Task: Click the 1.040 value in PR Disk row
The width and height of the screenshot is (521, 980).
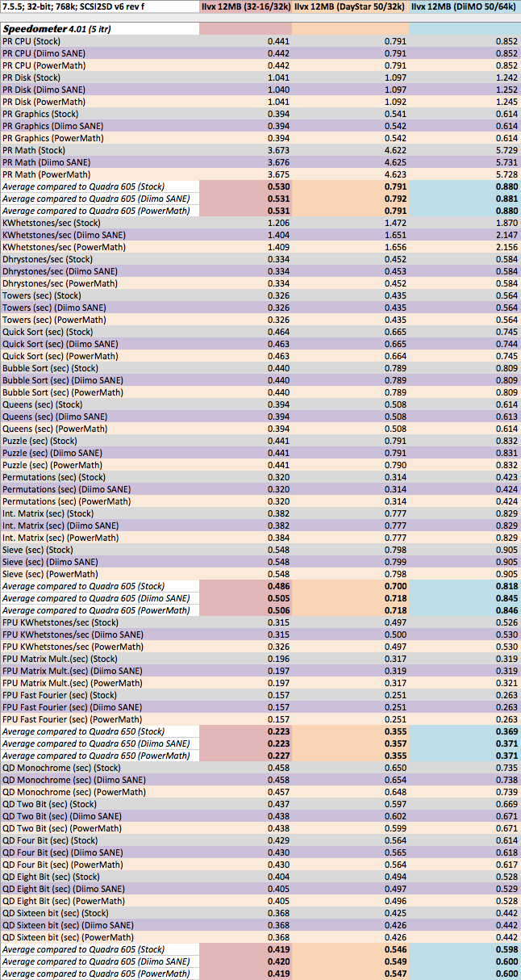Action: point(278,90)
